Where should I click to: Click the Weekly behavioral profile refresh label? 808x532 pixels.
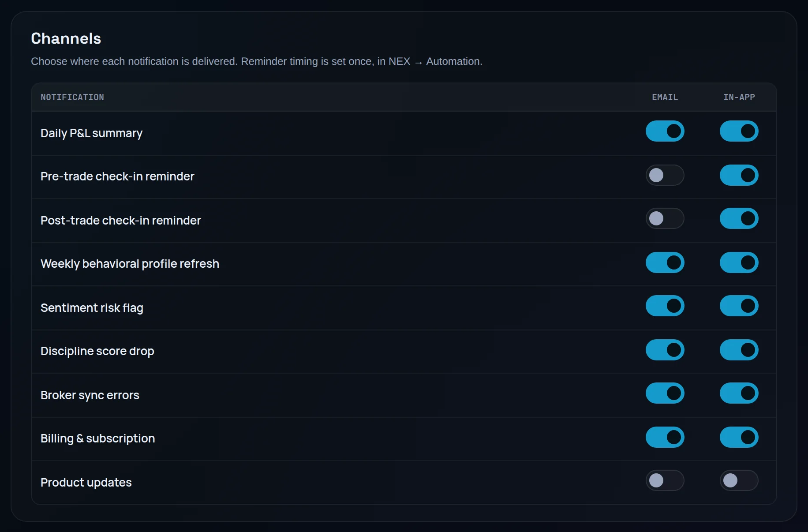point(130,264)
